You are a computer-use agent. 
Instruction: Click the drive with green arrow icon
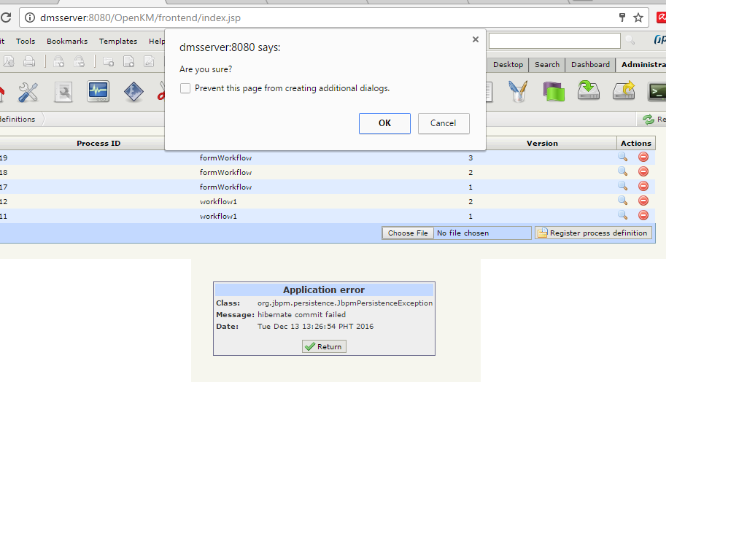[588, 91]
